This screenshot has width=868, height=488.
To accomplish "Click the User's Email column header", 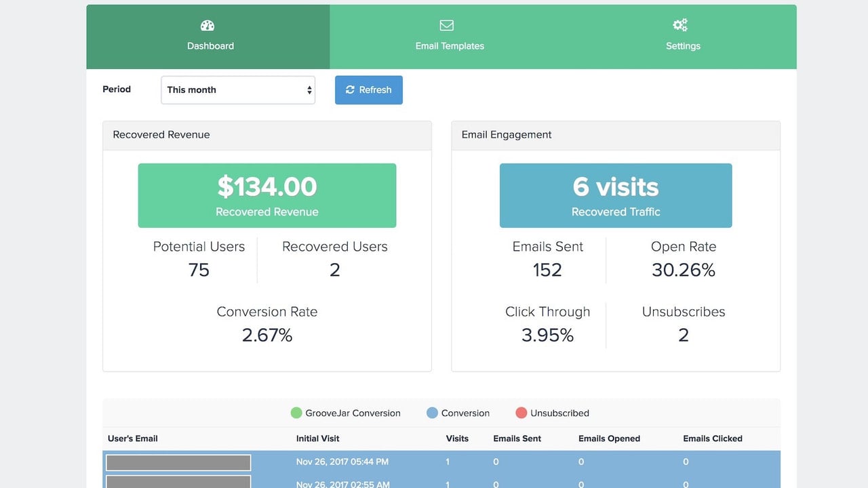I will click(x=133, y=439).
